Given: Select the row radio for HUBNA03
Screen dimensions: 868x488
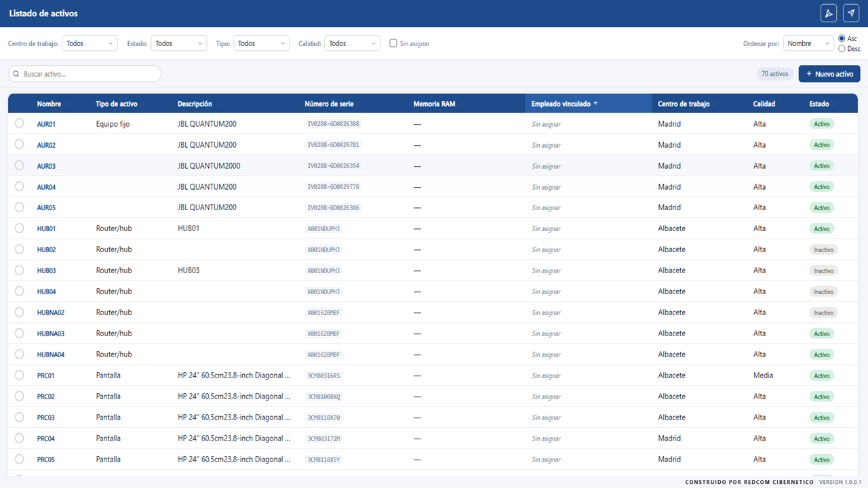Looking at the screenshot, I should click(20, 333).
